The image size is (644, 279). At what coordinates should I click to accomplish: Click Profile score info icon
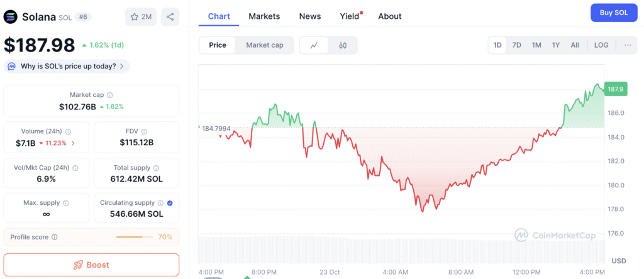tap(55, 237)
